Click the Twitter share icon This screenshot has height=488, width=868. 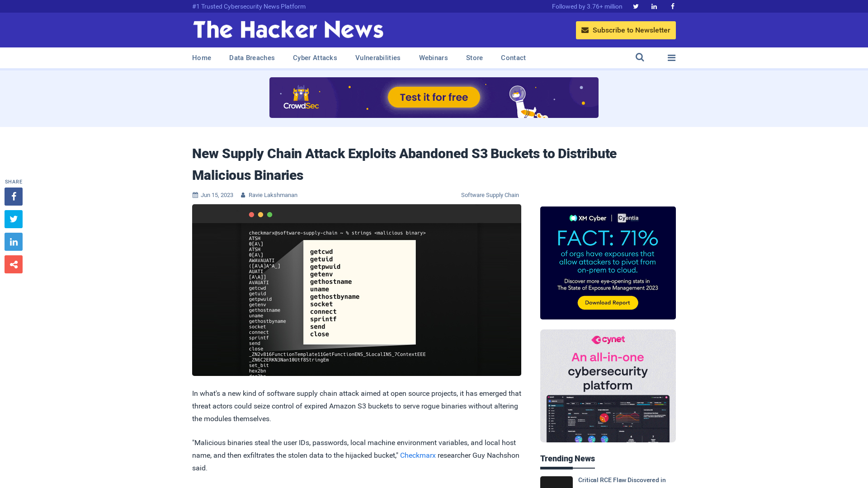click(13, 219)
